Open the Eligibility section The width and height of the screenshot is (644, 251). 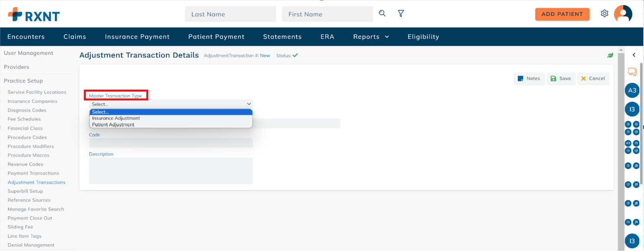[423, 37]
